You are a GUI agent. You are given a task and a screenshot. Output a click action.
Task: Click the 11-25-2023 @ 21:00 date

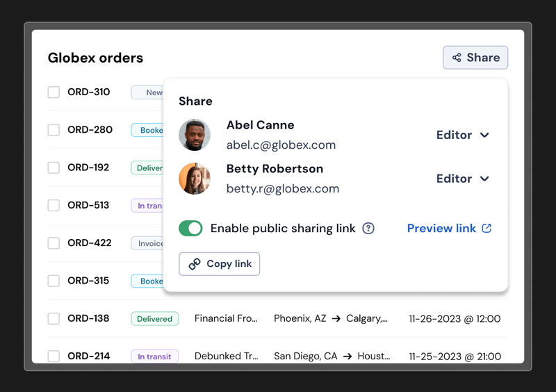455,356
